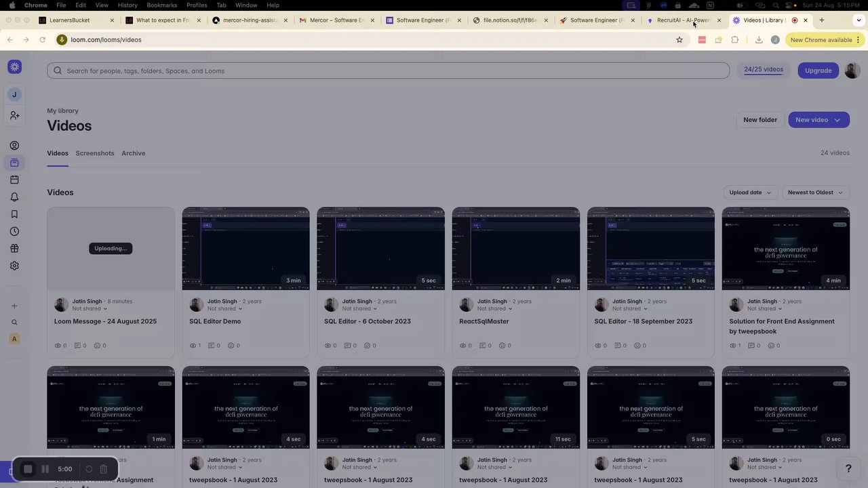Open the J workspace avatar in sidebar
Image resolution: width=868 pixels, height=488 pixels.
pyautogui.click(x=14, y=94)
